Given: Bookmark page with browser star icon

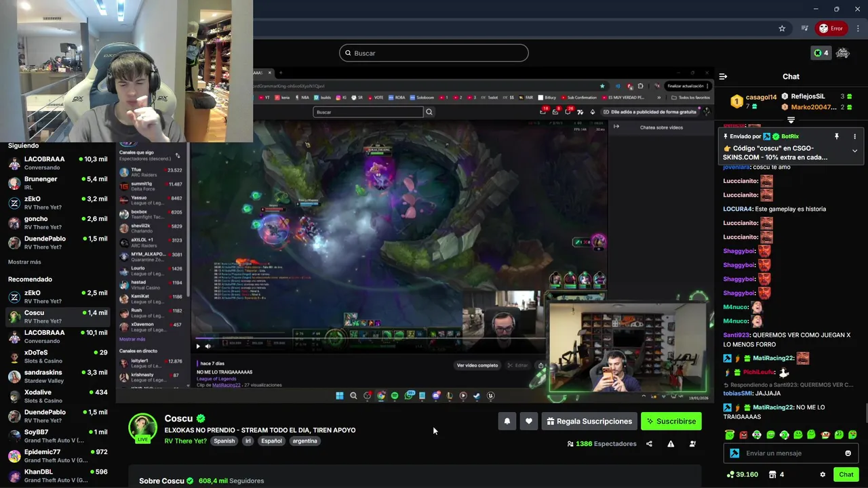Looking at the screenshot, I should tap(782, 28).
